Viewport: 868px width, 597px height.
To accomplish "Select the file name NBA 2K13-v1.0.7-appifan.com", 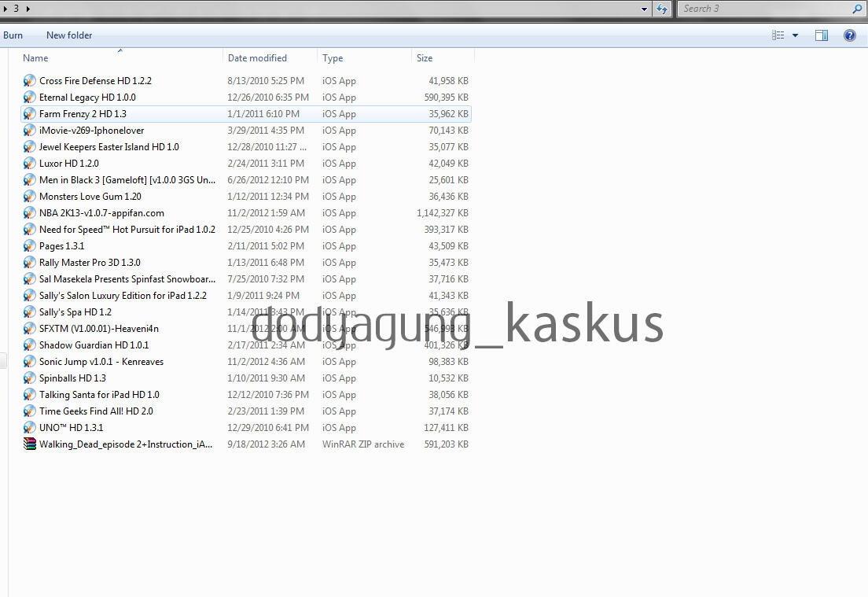I will pyautogui.click(x=101, y=213).
